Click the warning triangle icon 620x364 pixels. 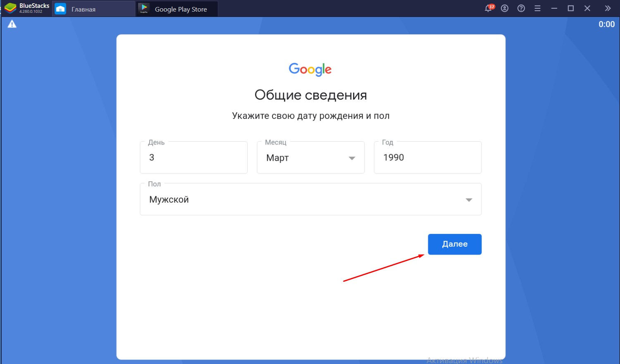coord(12,24)
